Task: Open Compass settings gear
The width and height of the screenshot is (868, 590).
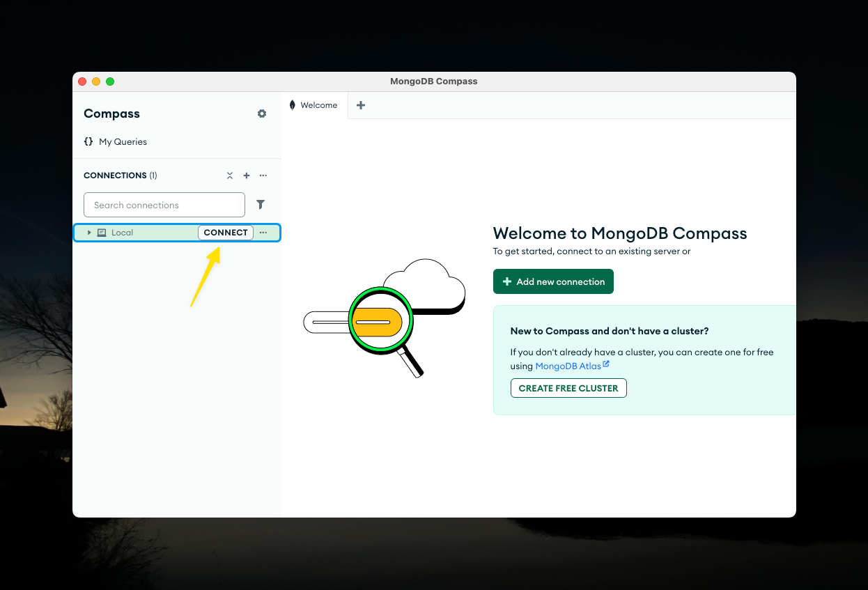Action: tap(262, 114)
